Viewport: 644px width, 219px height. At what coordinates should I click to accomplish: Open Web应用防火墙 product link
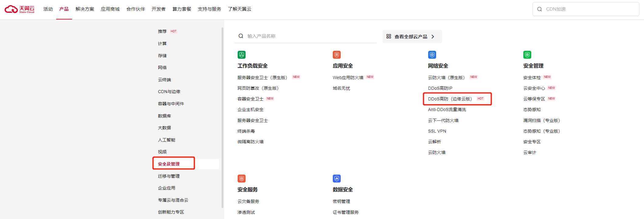click(348, 78)
